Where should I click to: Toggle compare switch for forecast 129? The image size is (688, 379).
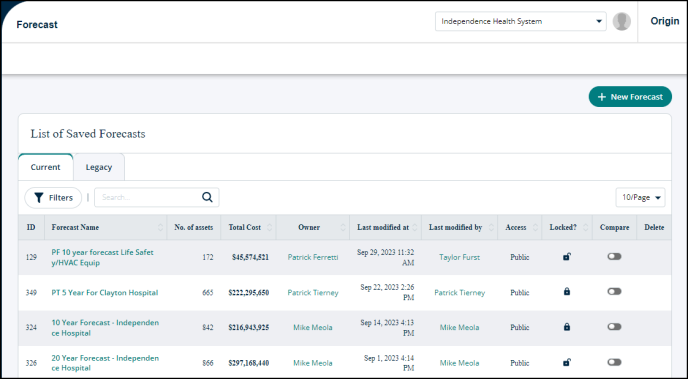pyautogui.click(x=614, y=257)
